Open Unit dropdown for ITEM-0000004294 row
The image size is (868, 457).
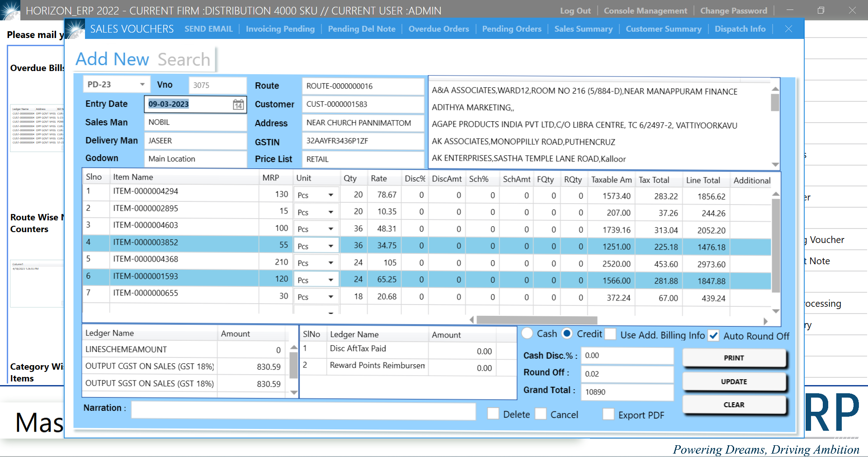330,195
